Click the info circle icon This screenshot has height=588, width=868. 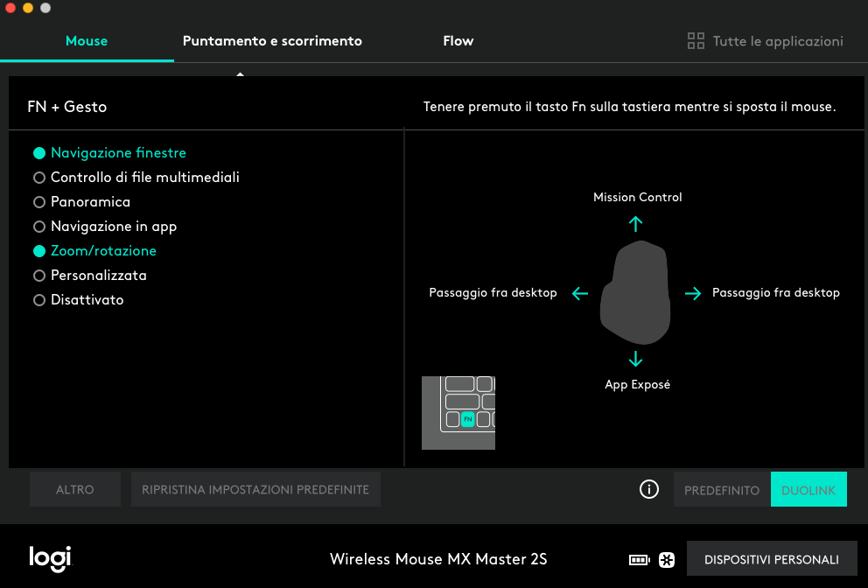[648, 489]
